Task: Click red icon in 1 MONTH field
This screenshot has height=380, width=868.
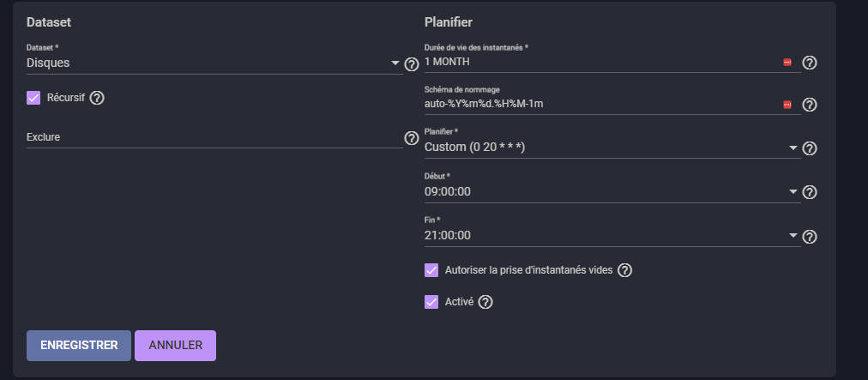Action: (x=787, y=63)
